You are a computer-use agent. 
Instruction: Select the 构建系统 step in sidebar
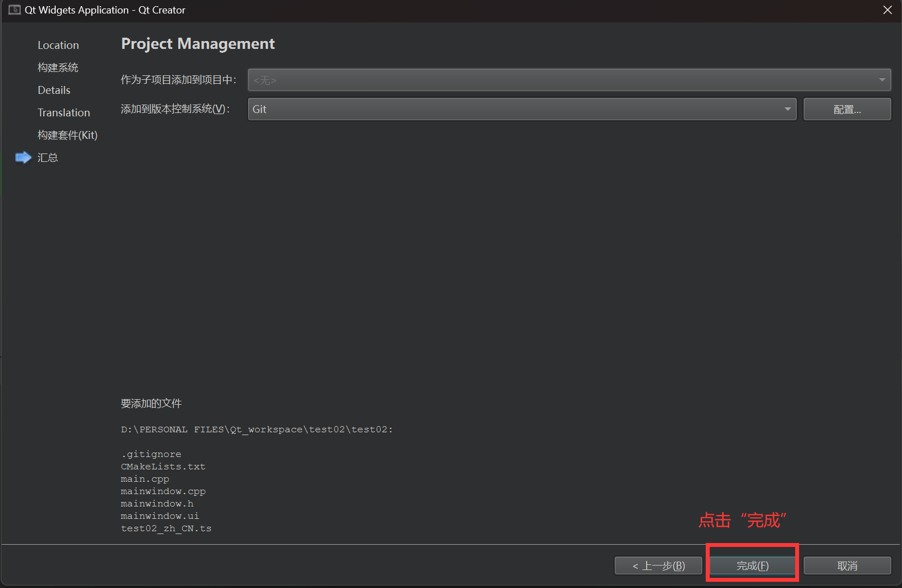[57, 67]
